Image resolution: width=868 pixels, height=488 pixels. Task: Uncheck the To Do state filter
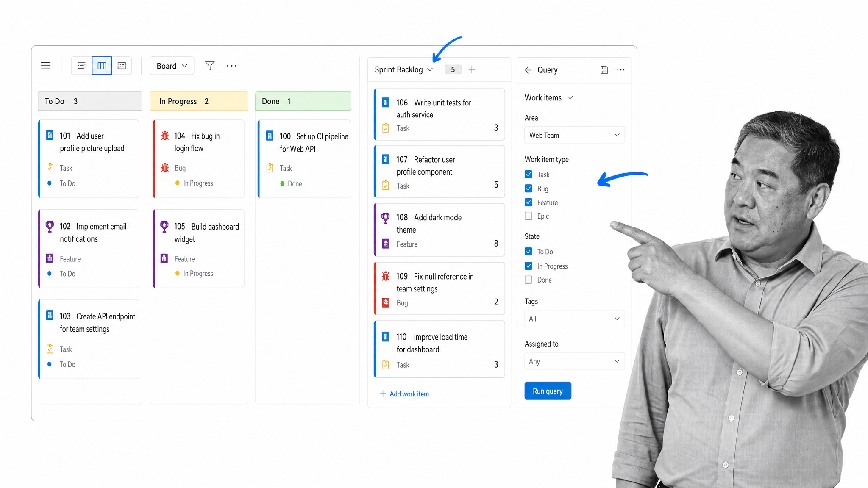click(529, 252)
